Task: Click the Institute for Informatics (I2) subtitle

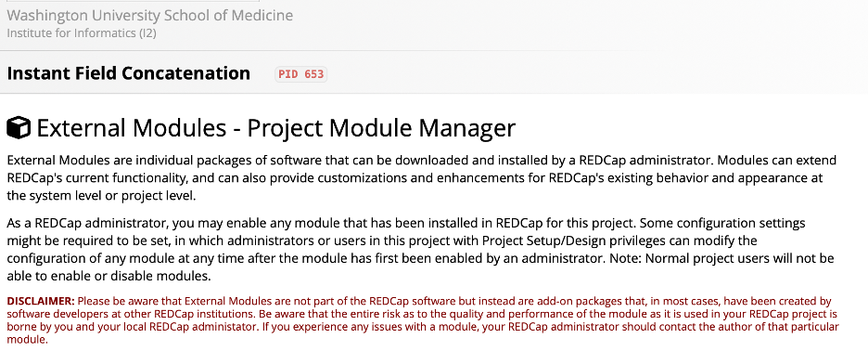Action: (x=82, y=33)
